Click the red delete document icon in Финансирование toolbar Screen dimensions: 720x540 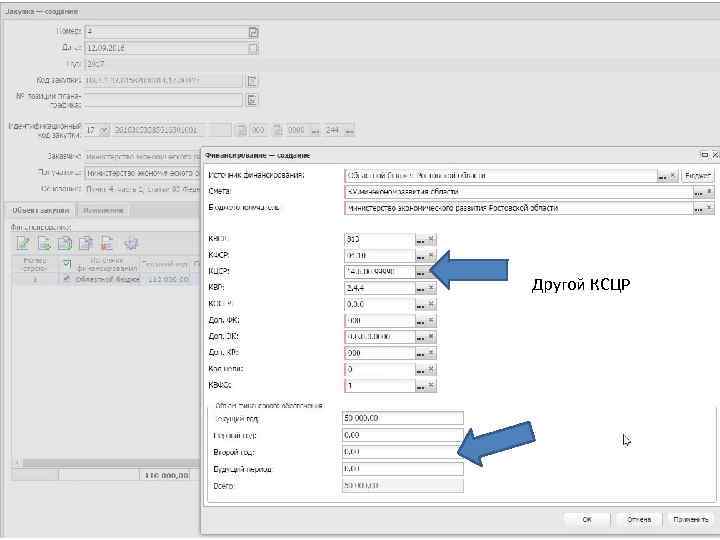point(107,243)
